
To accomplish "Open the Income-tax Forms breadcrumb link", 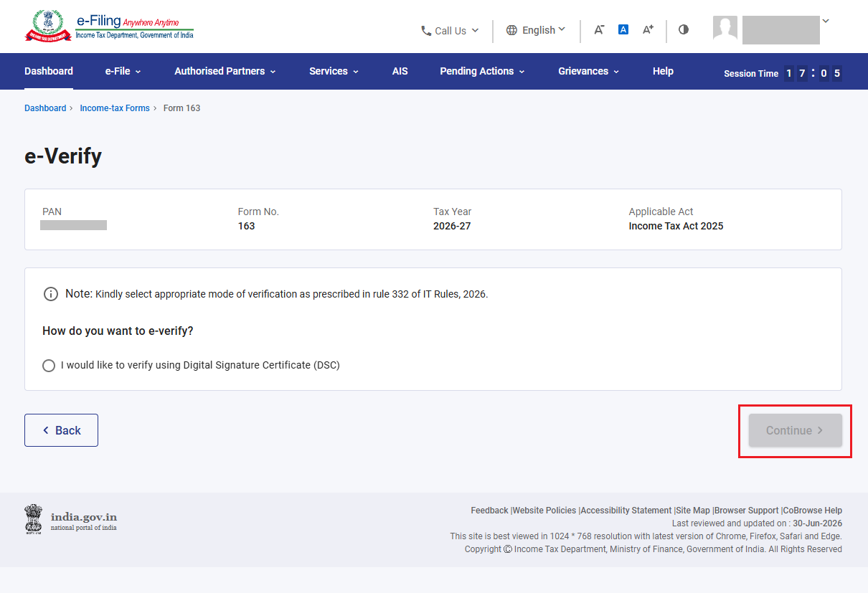I will click(x=115, y=108).
